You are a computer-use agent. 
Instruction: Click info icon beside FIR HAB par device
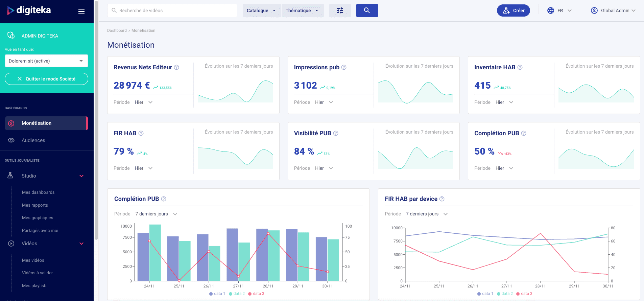tap(442, 199)
